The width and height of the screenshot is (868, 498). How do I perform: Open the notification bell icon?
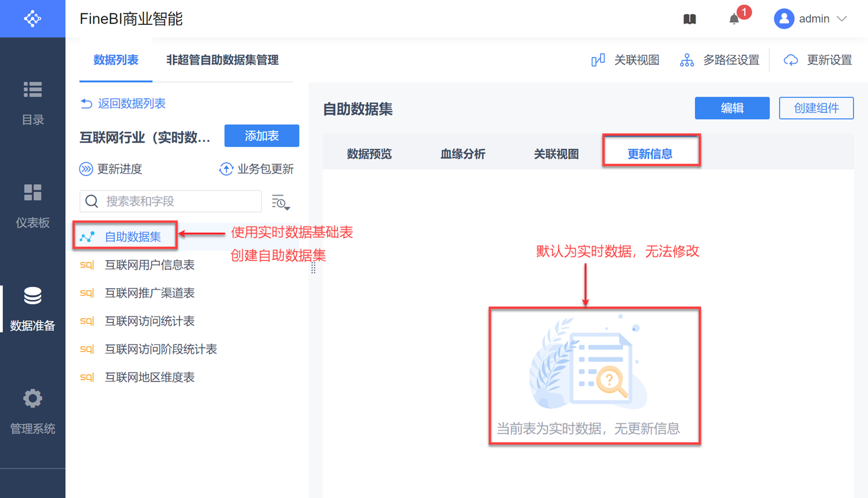click(734, 19)
